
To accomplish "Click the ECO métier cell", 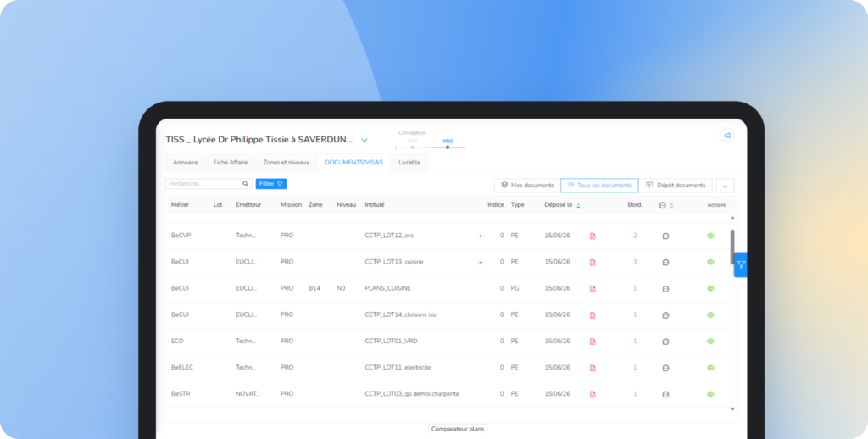I will coord(177,341).
